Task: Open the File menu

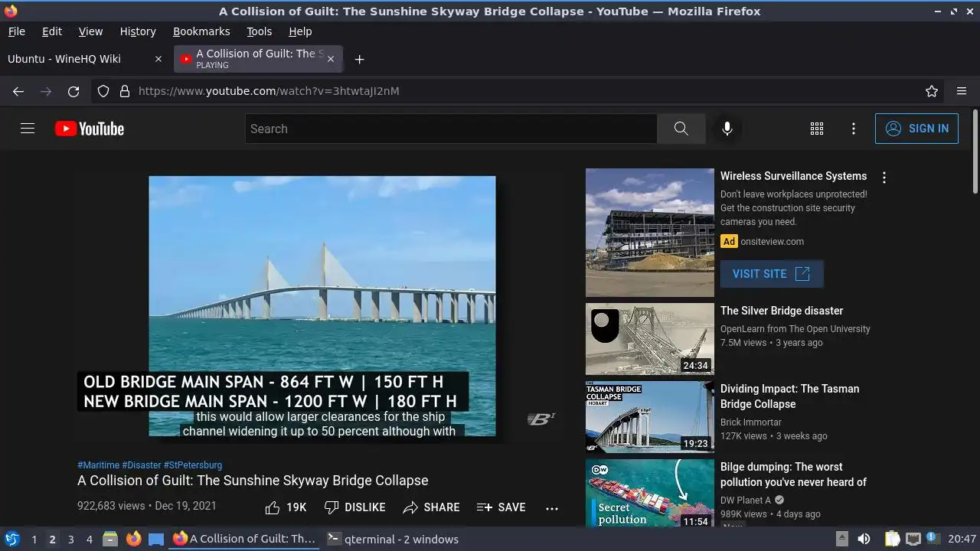Action: (x=16, y=31)
